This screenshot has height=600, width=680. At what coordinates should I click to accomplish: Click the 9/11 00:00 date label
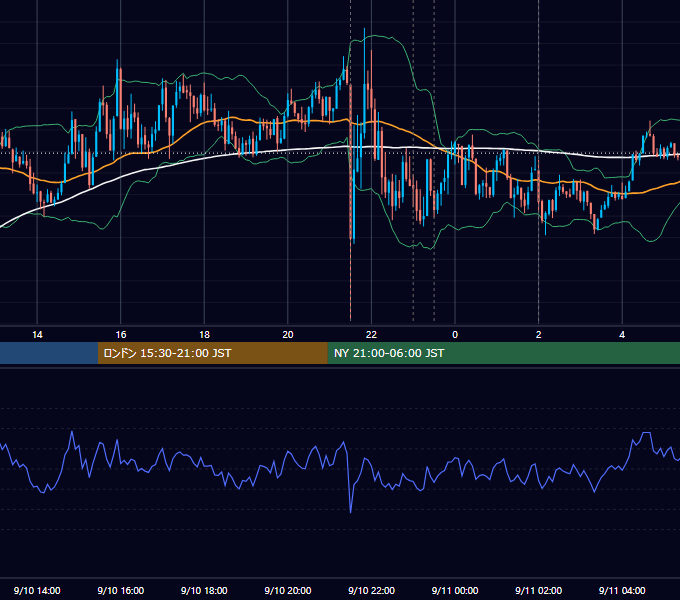[x=455, y=590]
